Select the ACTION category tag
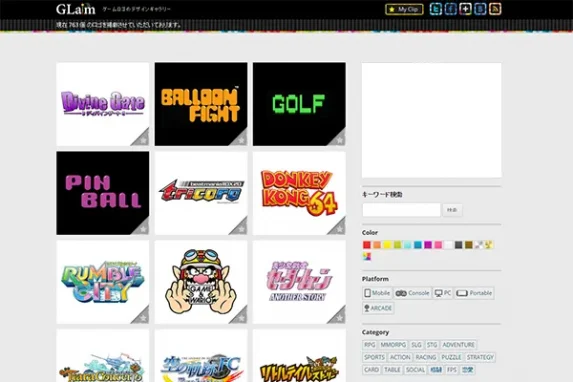Image resolution: width=573 pixels, height=382 pixels. pos(400,357)
